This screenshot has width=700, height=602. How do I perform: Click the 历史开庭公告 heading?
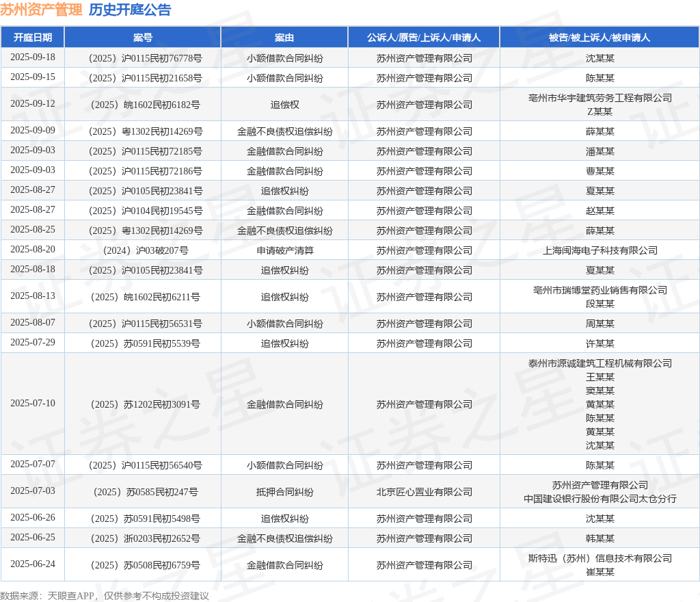[x=130, y=10]
